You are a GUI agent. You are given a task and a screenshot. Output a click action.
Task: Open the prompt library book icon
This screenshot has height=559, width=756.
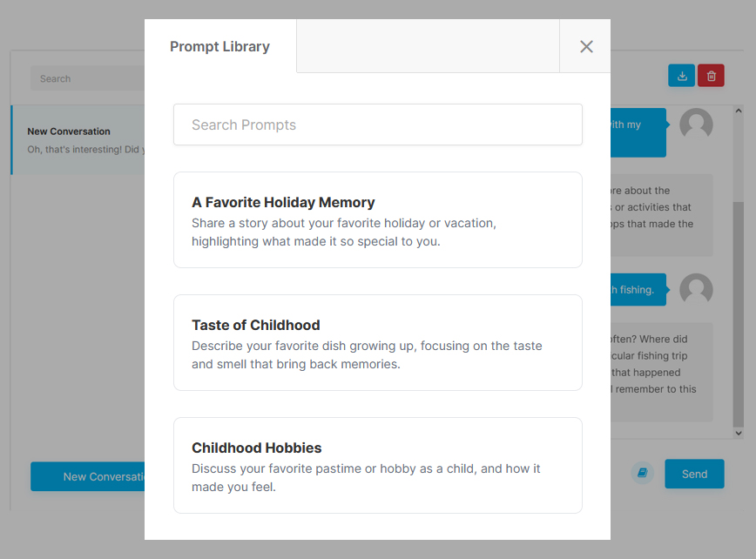tap(642, 474)
